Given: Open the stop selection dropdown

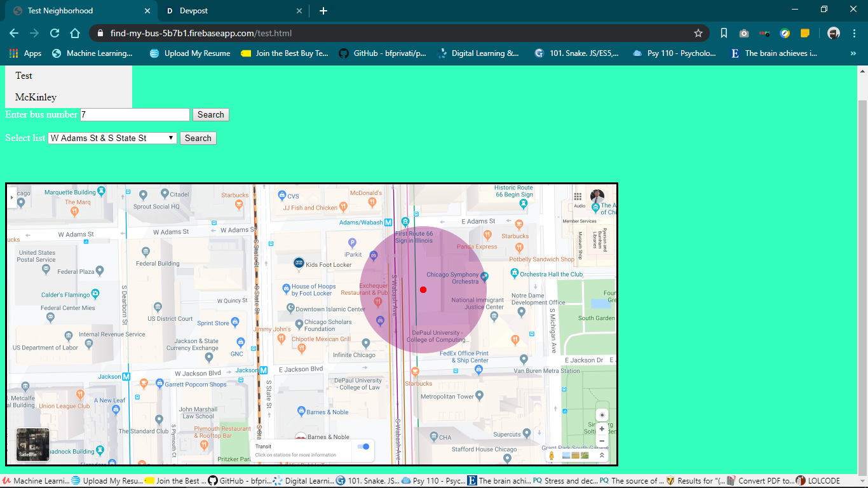Looking at the screenshot, I should 112,138.
